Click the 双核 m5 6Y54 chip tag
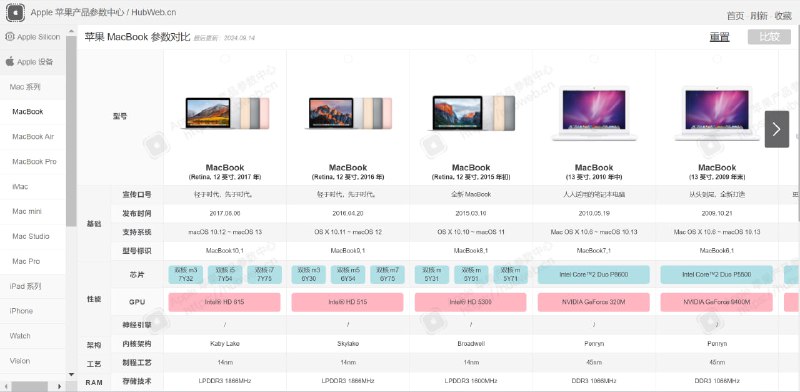The image size is (800, 392). [348, 275]
